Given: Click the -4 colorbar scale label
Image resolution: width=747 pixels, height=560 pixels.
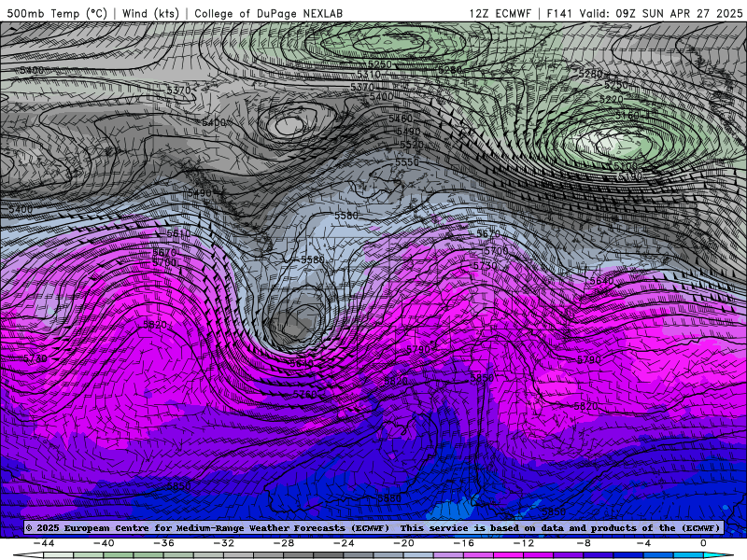Looking at the screenshot, I should click(x=643, y=543).
